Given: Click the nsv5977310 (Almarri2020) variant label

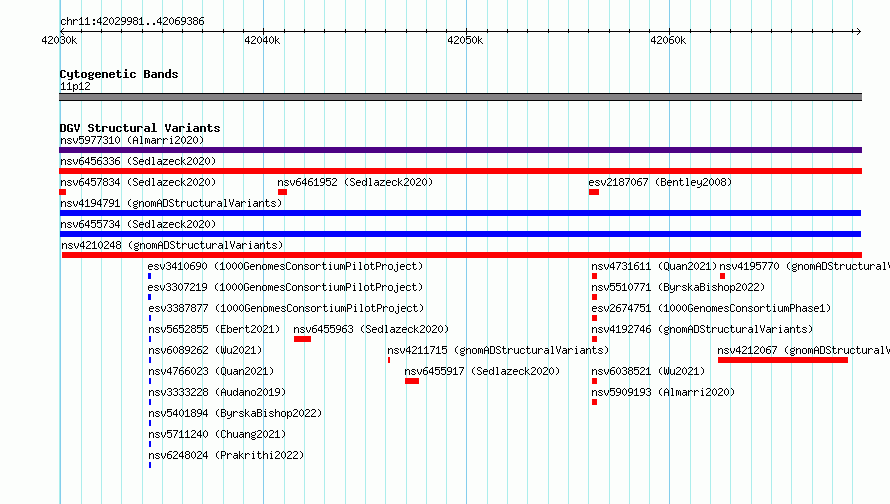Looking at the screenshot, I should coord(132,140).
